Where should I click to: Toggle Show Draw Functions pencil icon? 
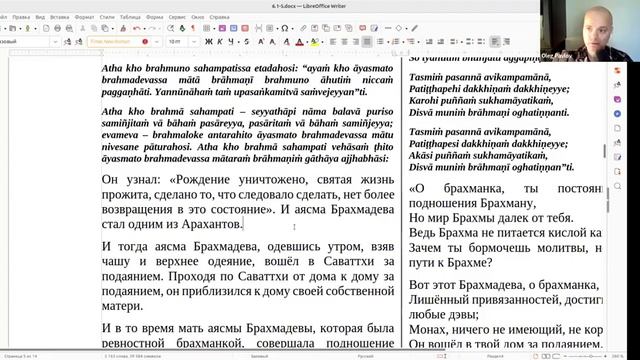[414, 28]
